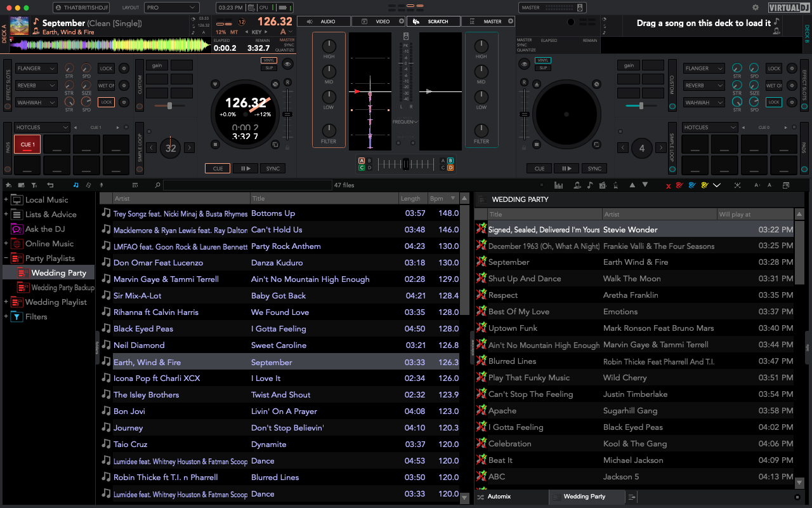Open deck A HOTCUES pads dropdown
This screenshot has height=508, width=812.
[41, 127]
